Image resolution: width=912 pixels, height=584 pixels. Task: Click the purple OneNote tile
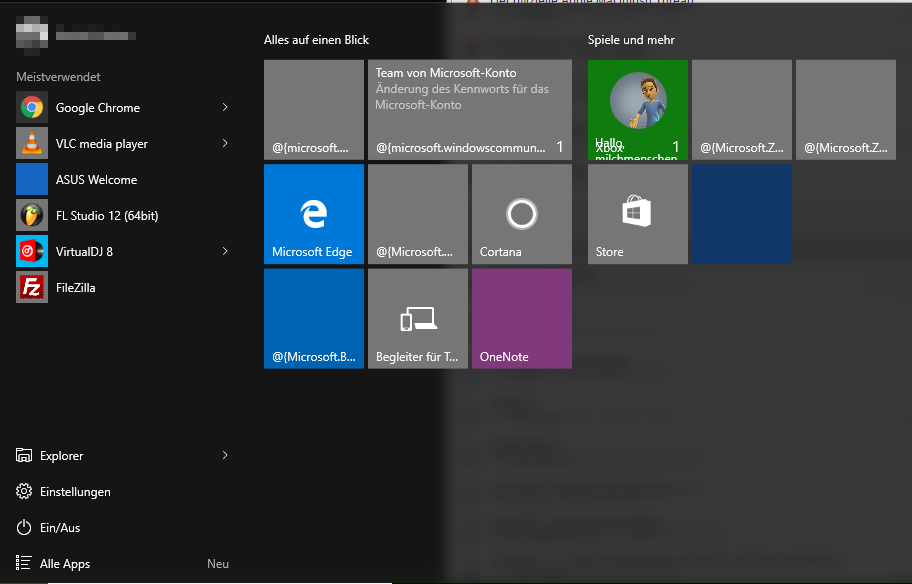tap(522, 318)
